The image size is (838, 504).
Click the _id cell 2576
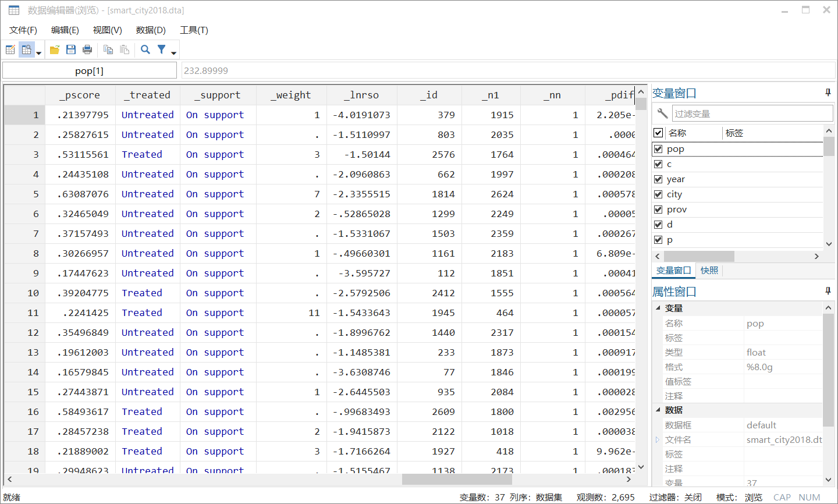pyautogui.click(x=429, y=155)
